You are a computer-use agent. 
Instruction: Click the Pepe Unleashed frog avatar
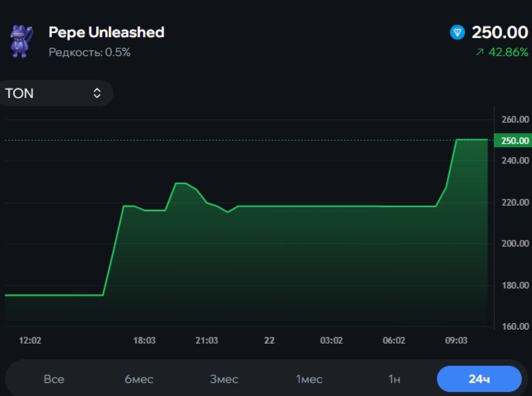click(x=21, y=41)
